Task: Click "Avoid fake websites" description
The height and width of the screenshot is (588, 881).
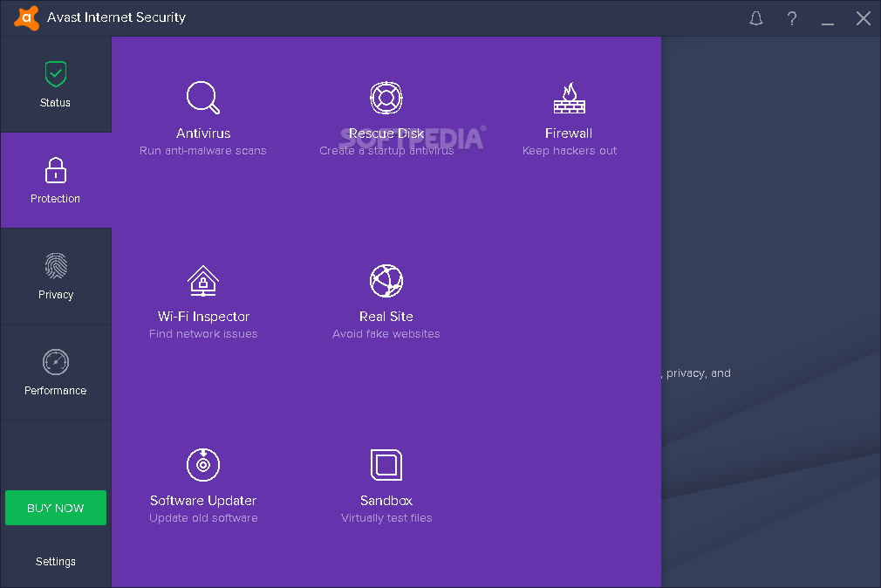Action: coord(386,334)
